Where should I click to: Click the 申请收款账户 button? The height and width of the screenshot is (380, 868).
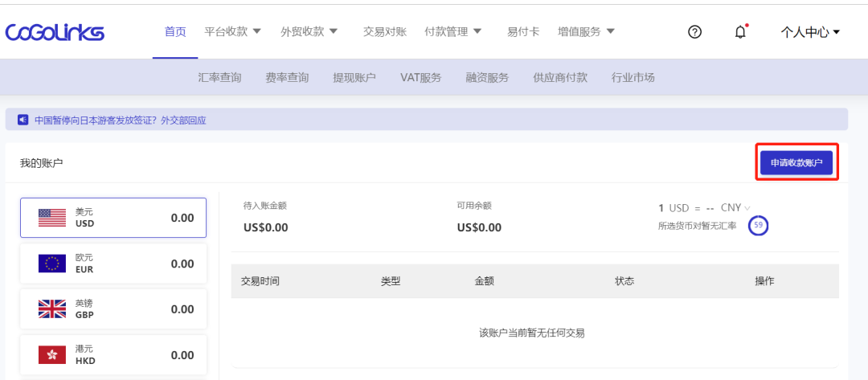[796, 162]
